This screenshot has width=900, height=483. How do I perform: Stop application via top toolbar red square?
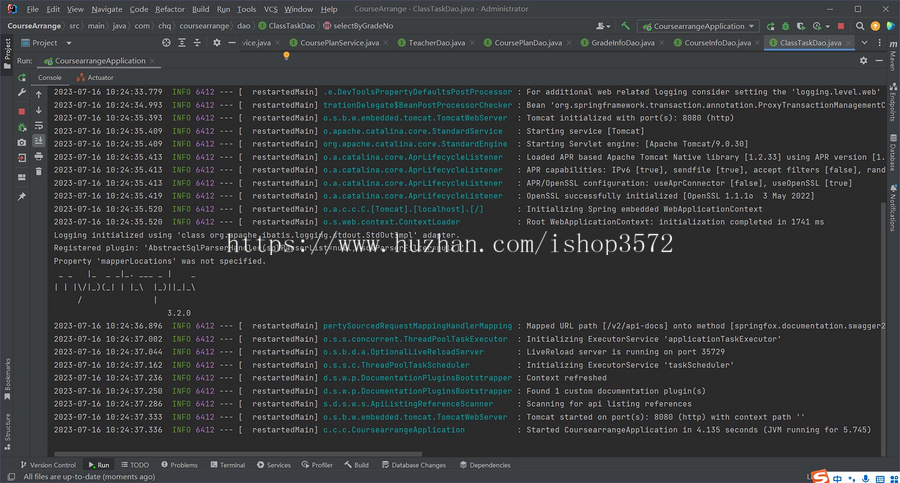point(841,26)
